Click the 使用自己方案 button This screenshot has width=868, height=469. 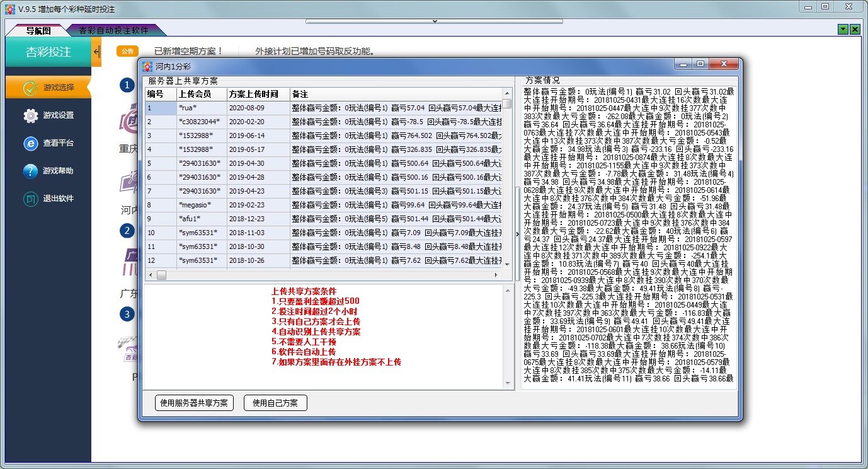(x=275, y=403)
